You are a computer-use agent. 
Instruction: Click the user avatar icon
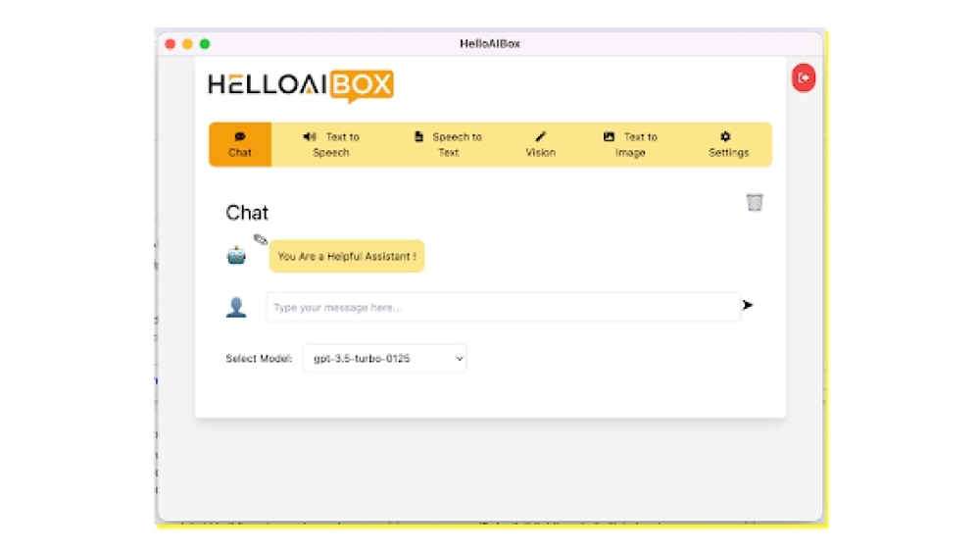236,307
